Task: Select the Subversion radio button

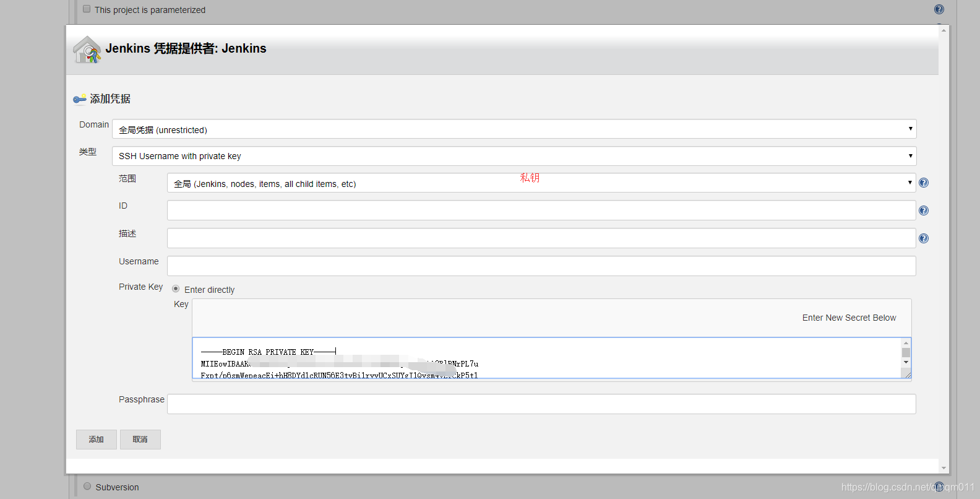Action: tap(87, 486)
